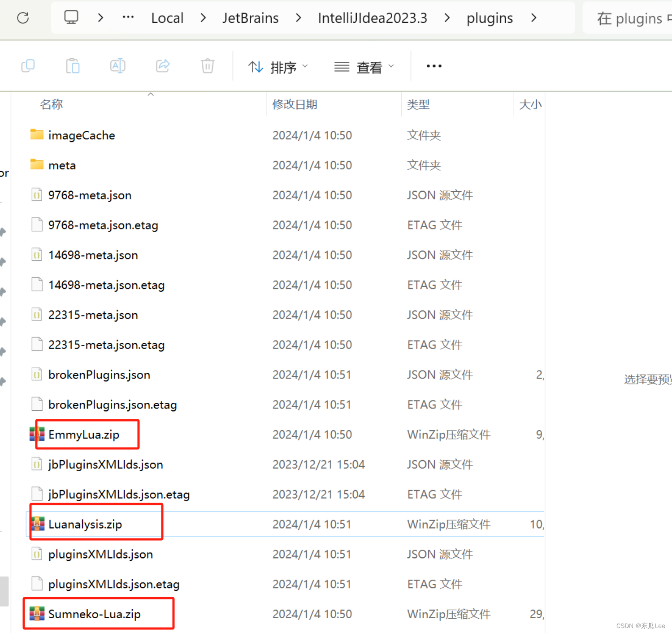This screenshot has width=672, height=633.
Task: Click the 2023/12/21 15:04 date of jbPluginsXMLIds.json
Action: [319, 465]
